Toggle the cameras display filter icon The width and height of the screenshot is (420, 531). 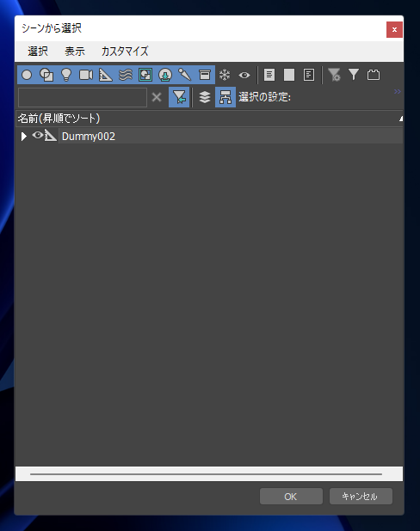(x=86, y=75)
